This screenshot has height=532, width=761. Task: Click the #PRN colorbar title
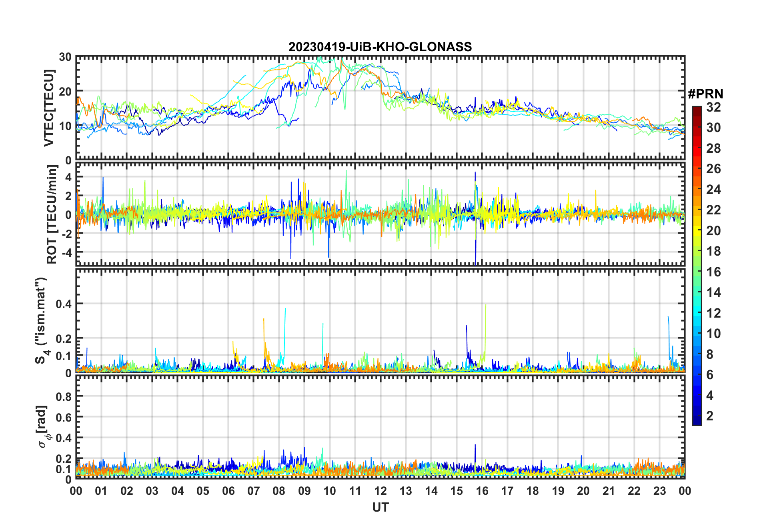705,94
